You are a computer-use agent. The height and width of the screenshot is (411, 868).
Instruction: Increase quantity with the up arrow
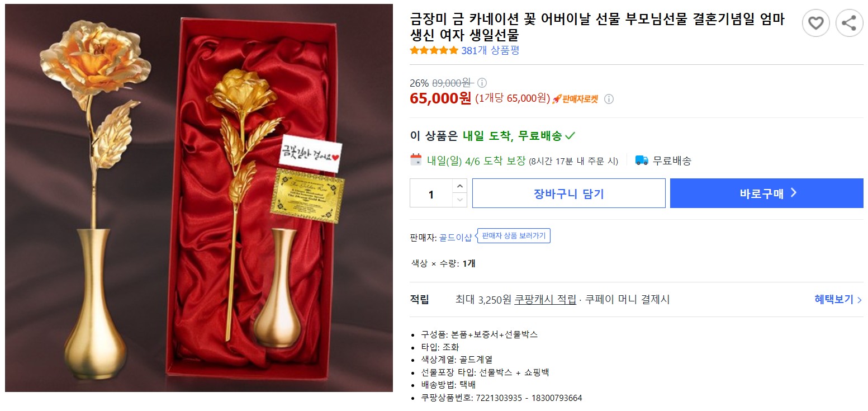[459, 186]
